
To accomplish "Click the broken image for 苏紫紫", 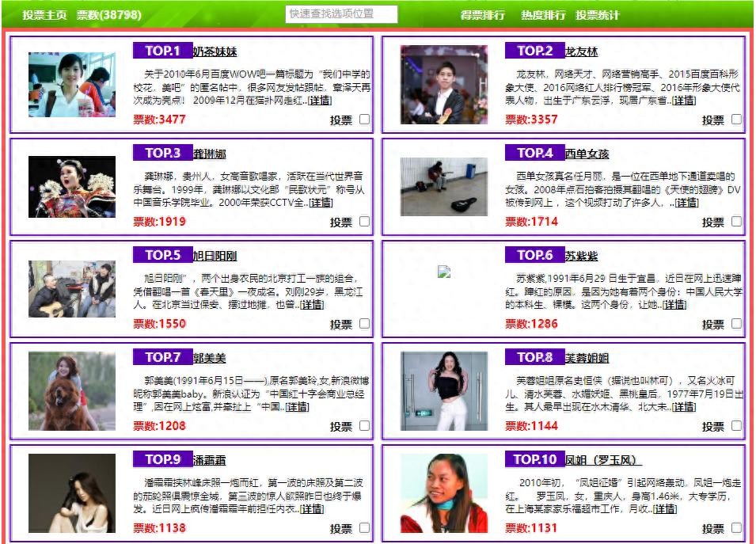I will [x=443, y=272].
